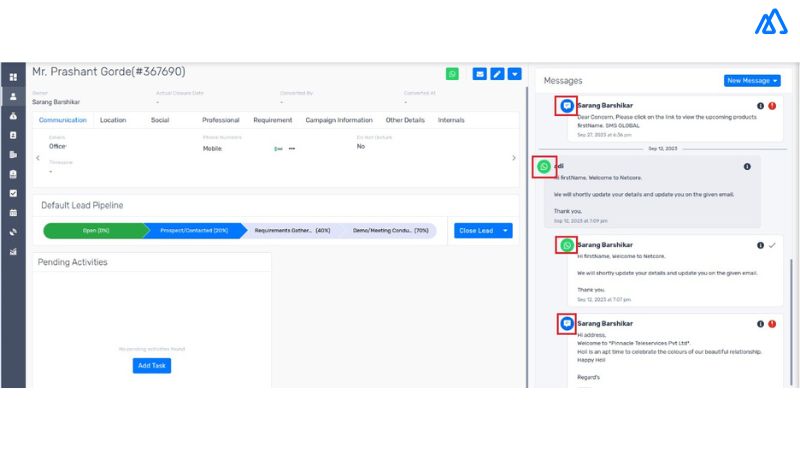Click the bar chart reports icon in sidebar
The width and height of the screenshot is (800, 450).
13,251
